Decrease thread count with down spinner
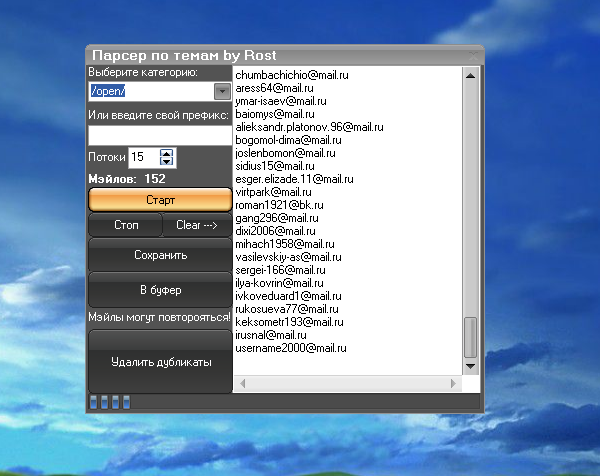The height and width of the screenshot is (476, 600). (166, 161)
